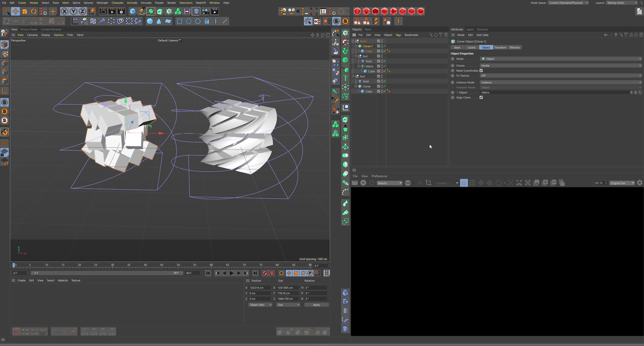The image size is (644, 346).
Task: Click the Circle spline icon
Action: click(198, 21)
